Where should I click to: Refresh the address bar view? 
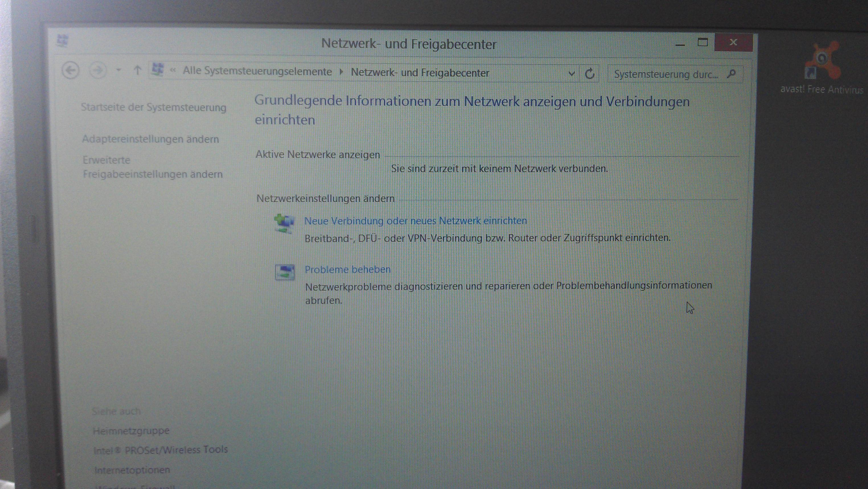pos(589,73)
